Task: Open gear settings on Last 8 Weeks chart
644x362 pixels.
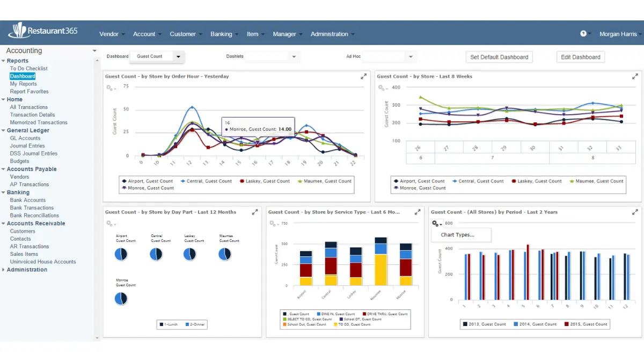Action: [382, 88]
